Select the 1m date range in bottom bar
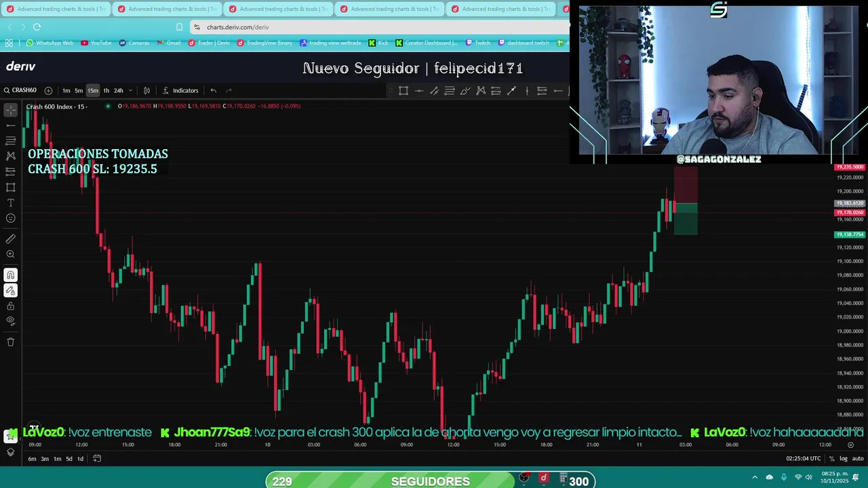The height and width of the screenshot is (488, 868). (x=57, y=459)
